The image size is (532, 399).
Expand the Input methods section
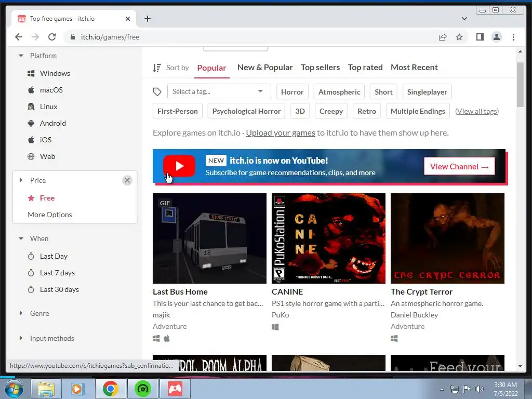tap(21, 338)
